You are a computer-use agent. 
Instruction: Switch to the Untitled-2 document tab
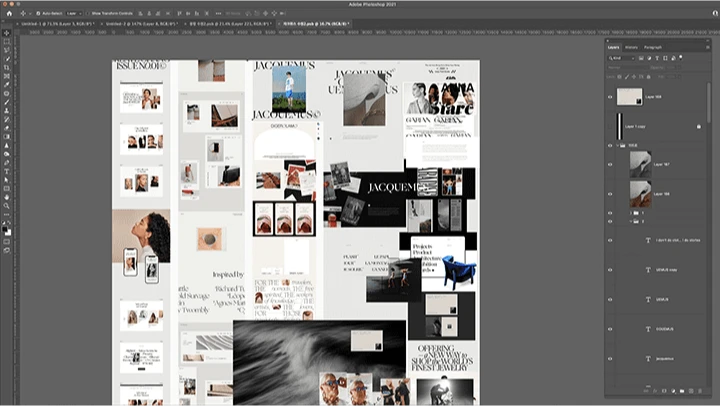(142, 23)
